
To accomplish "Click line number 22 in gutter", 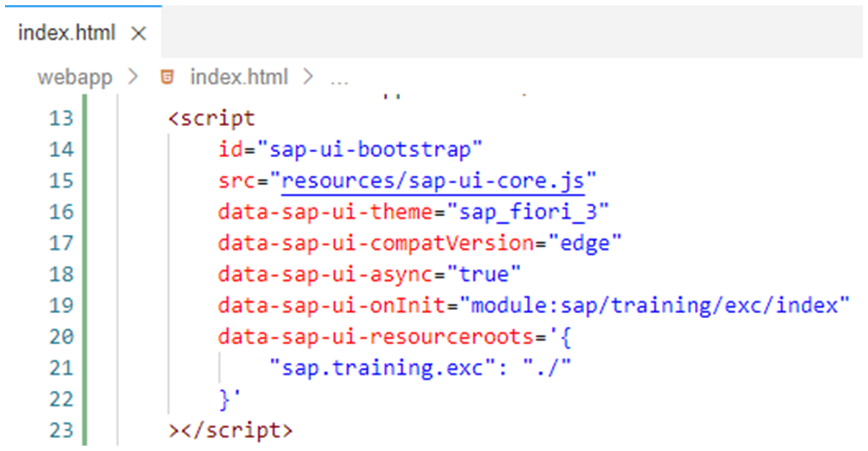I will (61, 400).
